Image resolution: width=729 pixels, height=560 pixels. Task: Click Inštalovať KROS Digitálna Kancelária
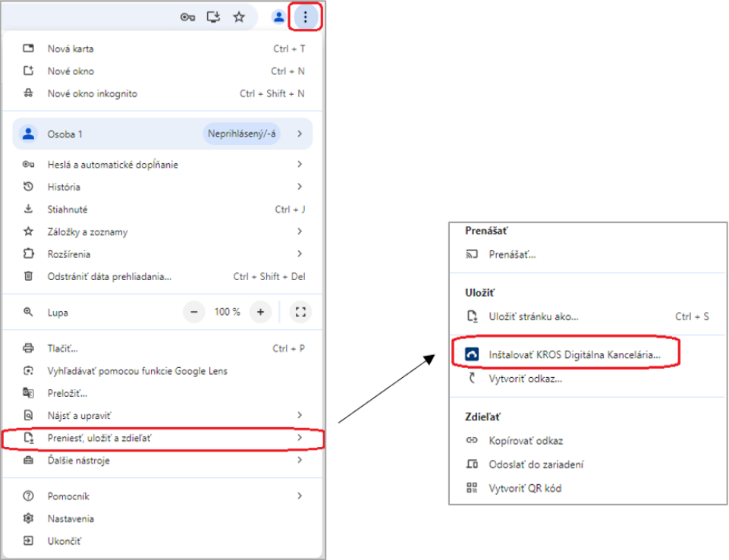pos(573,354)
